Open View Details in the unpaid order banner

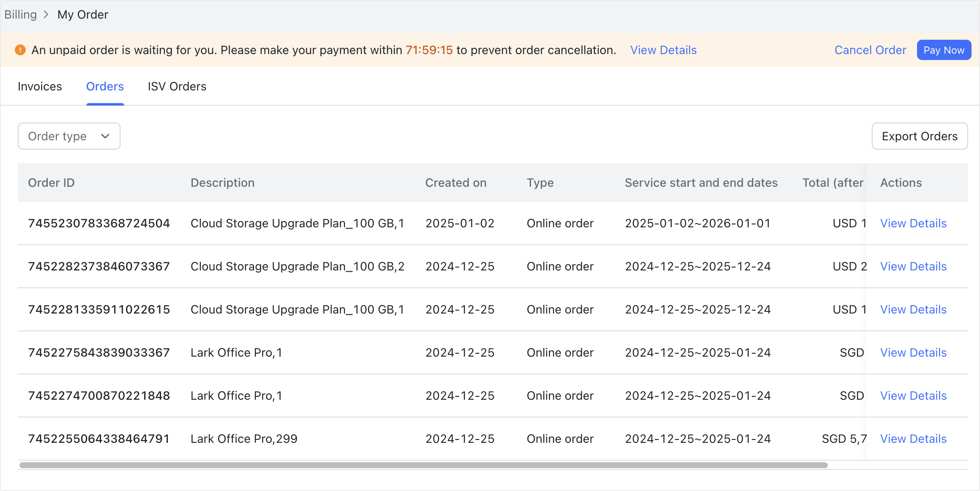[x=663, y=50]
